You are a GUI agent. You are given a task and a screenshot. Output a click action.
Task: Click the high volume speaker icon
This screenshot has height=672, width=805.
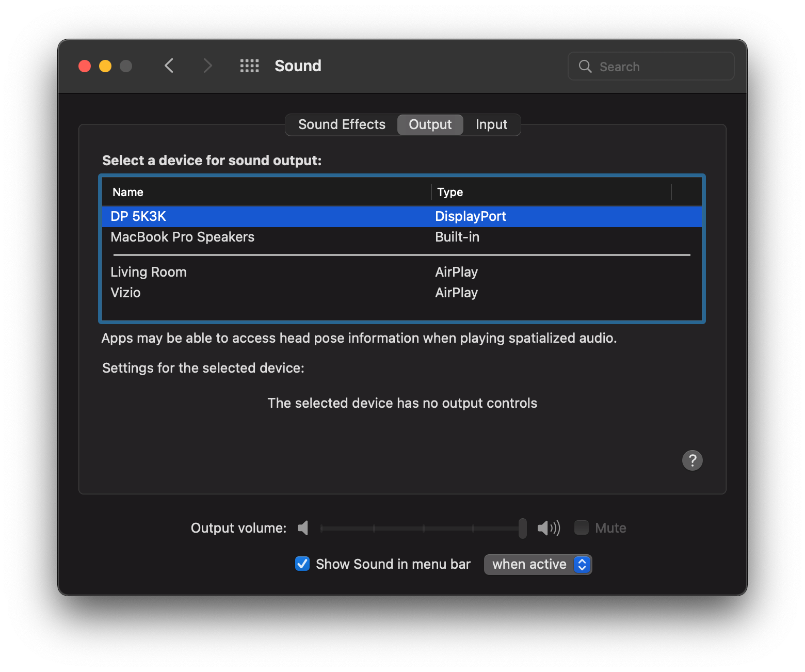[x=549, y=527]
